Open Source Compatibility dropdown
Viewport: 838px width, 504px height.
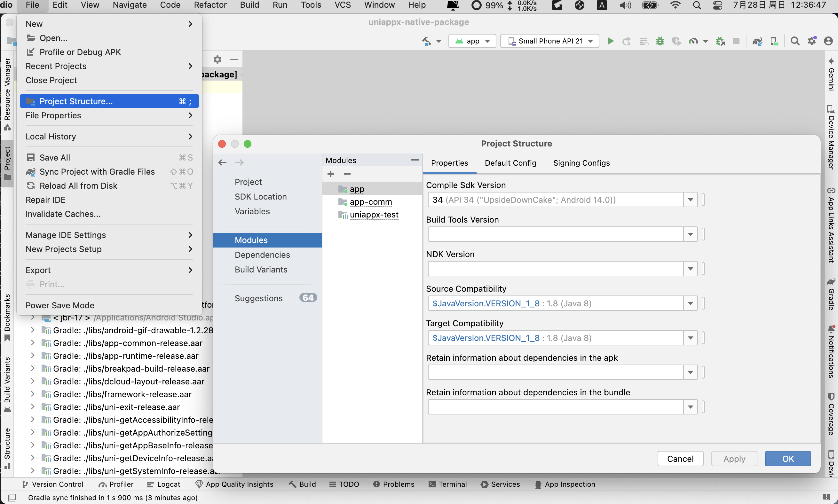[x=690, y=303]
